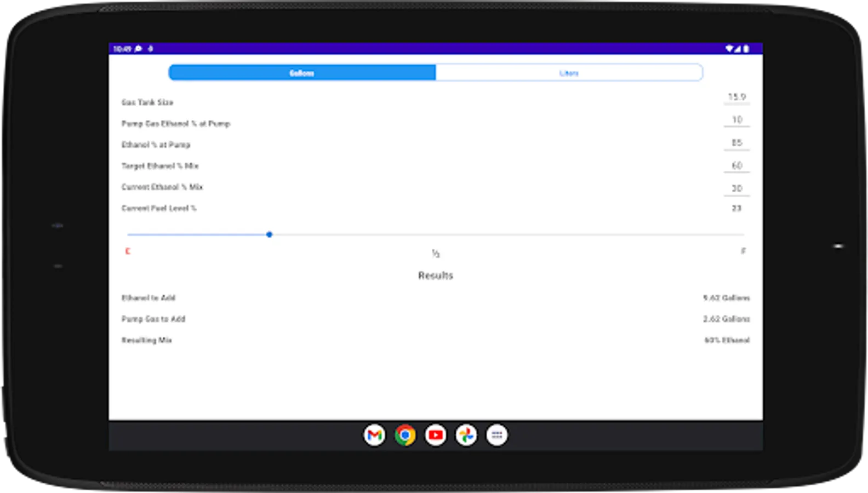Edit the Gas Tank Size value field
The height and width of the screenshot is (493, 868).
(x=737, y=98)
